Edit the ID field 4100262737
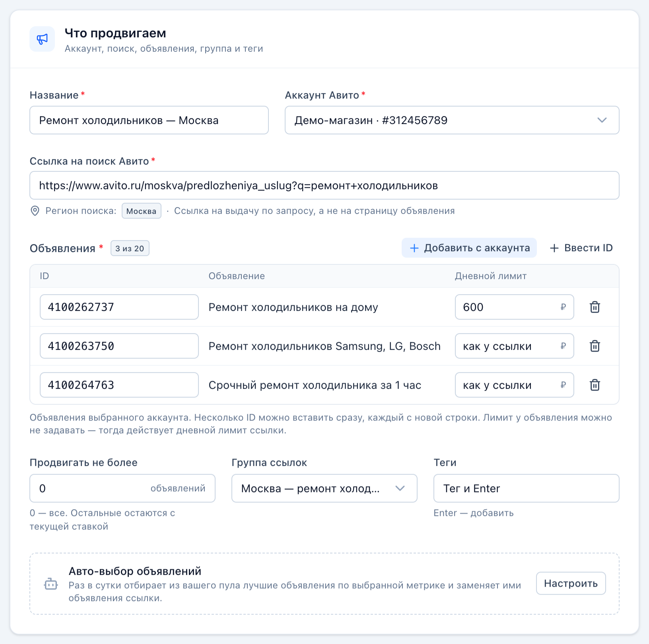Viewport: 649px width, 644px height. click(119, 307)
